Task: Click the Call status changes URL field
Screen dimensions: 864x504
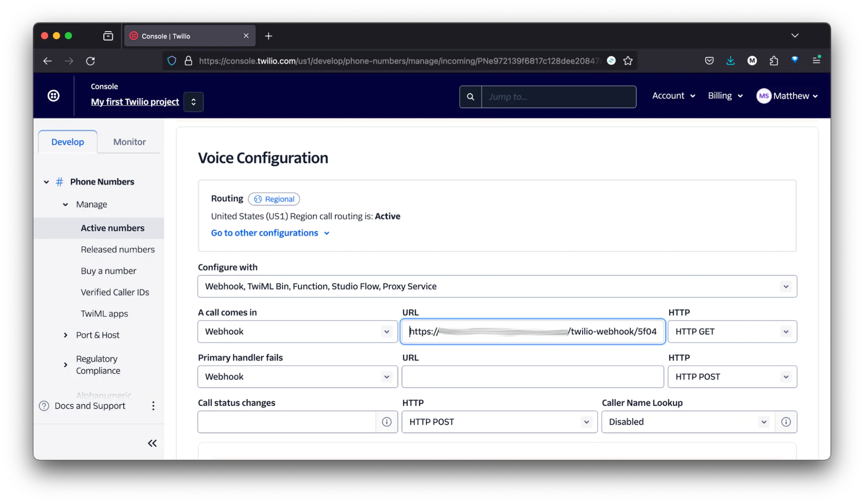Action: click(x=287, y=422)
